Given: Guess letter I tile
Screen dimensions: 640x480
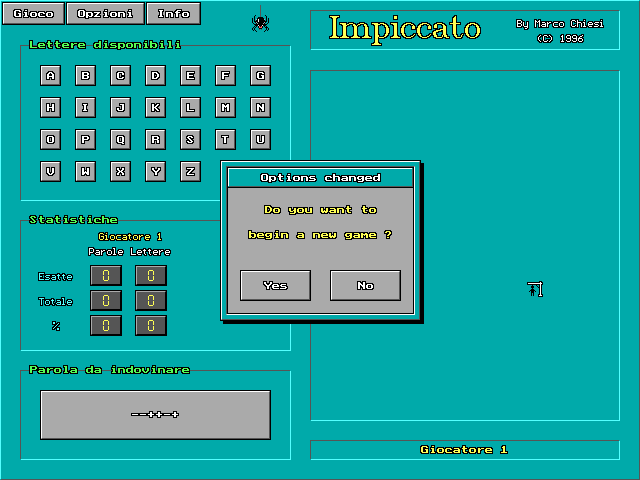Looking at the screenshot, I should [85, 107].
